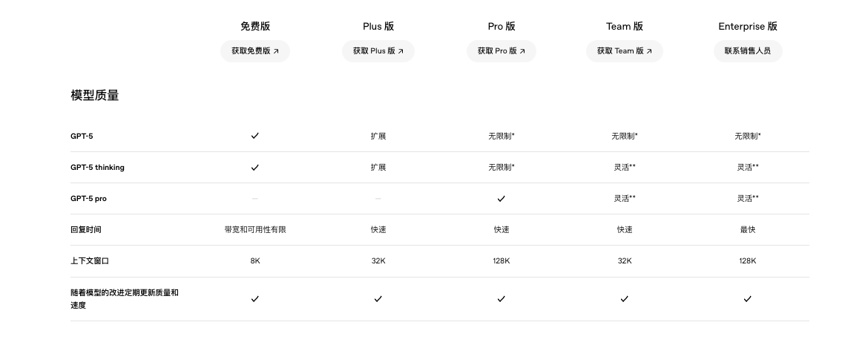Click Team 版 checkmark in 随着模型的改进 row
868x348 pixels.
[x=624, y=299]
